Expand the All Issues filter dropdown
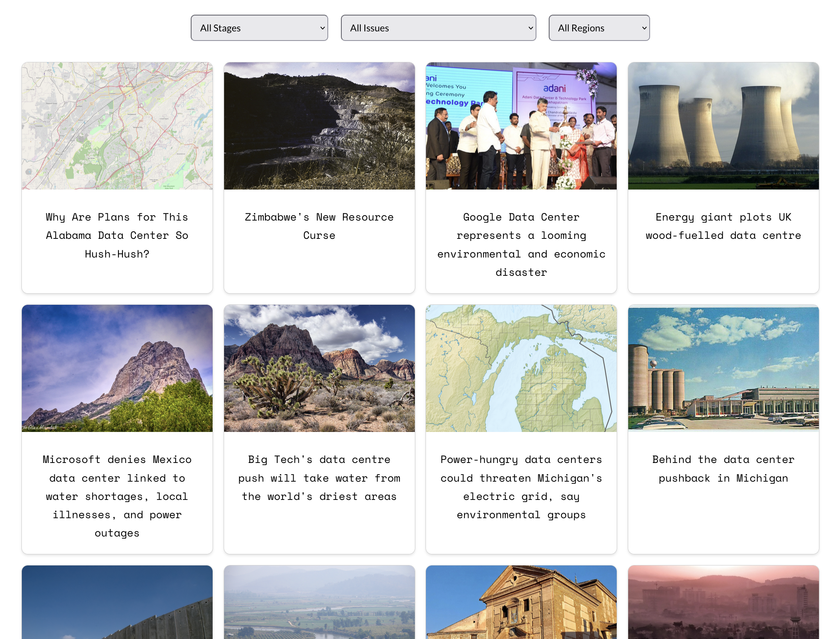The height and width of the screenshot is (639, 840). coord(438,28)
